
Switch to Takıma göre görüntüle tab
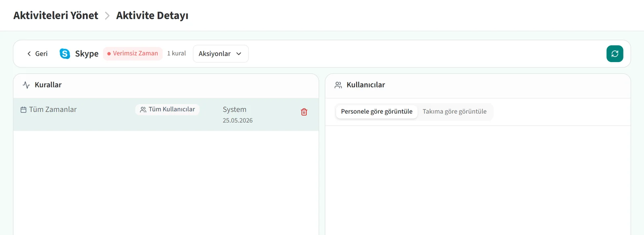(454, 112)
